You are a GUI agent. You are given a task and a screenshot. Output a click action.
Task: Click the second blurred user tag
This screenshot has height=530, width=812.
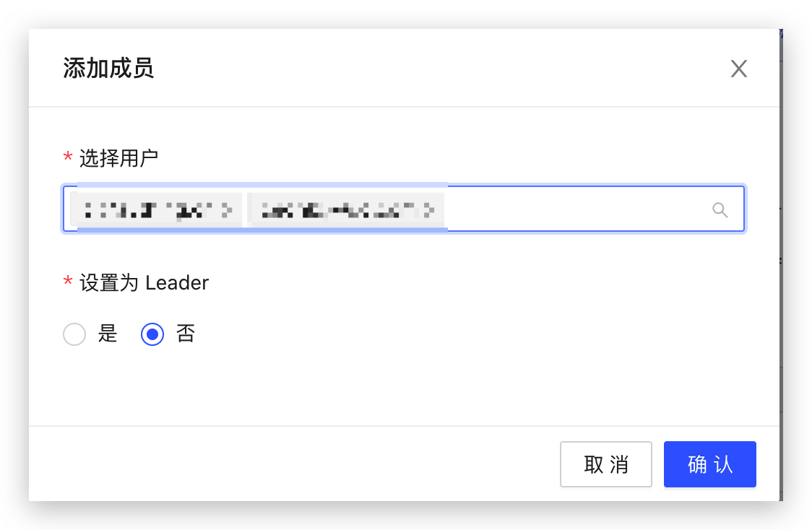coord(346,210)
